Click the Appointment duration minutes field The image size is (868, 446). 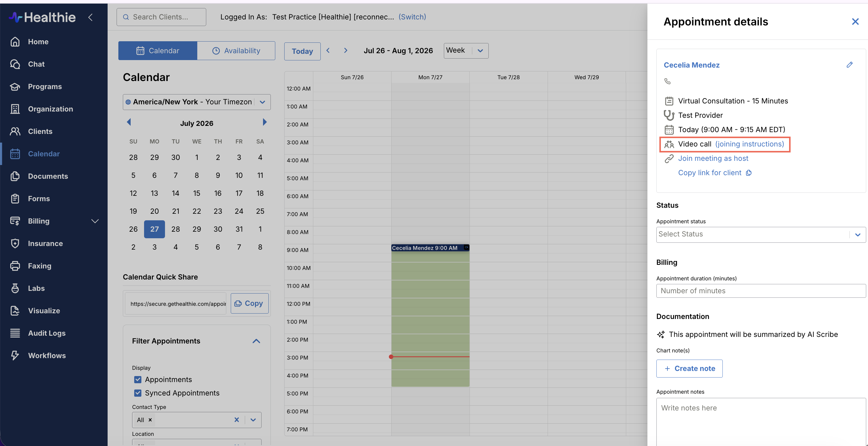[x=761, y=291]
